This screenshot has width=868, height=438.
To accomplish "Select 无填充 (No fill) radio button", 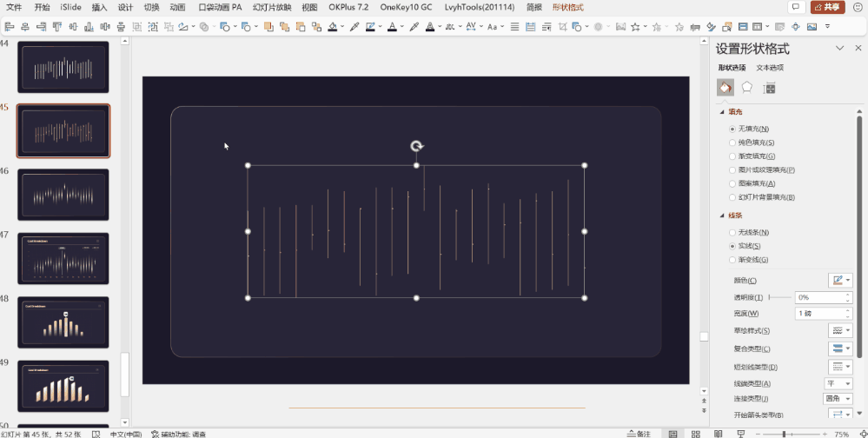I will pos(732,129).
